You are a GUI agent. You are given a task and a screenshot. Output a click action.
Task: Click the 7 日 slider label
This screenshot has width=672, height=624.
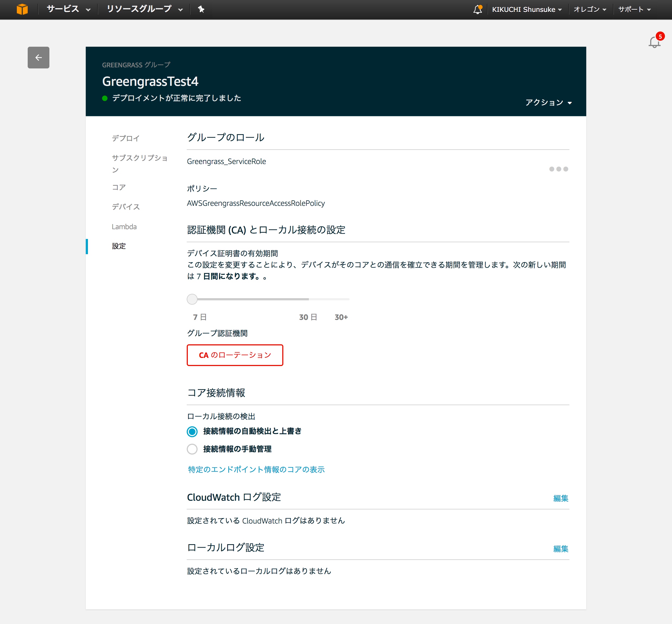click(x=199, y=317)
